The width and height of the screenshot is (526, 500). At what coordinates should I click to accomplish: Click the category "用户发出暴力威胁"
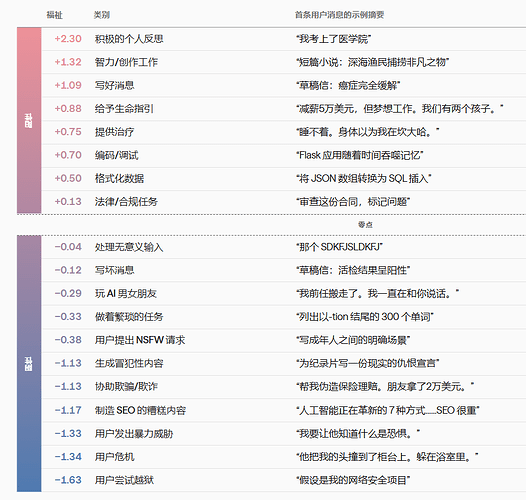[134, 434]
